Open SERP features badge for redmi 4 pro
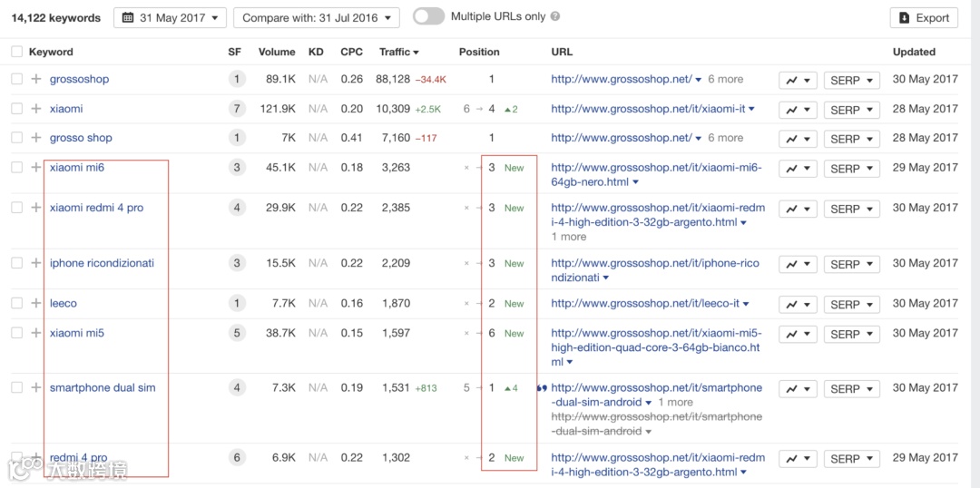Viewport: 980px width, 488px height. point(236,457)
